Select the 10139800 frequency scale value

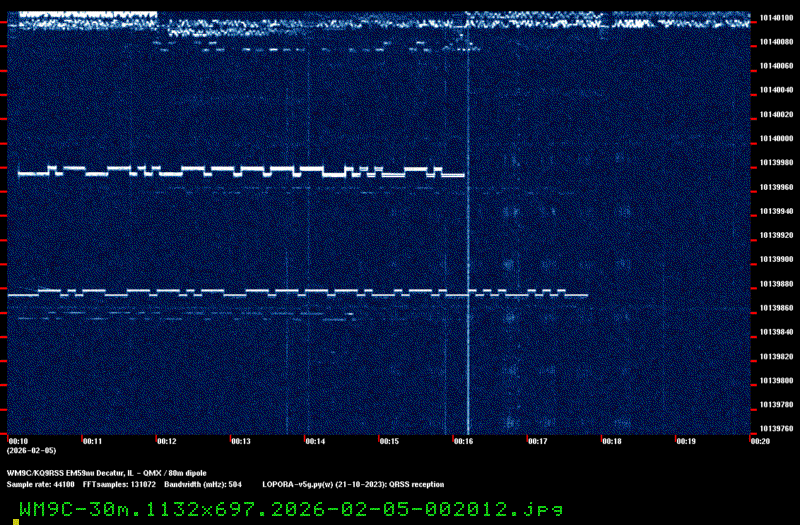[x=777, y=381]
